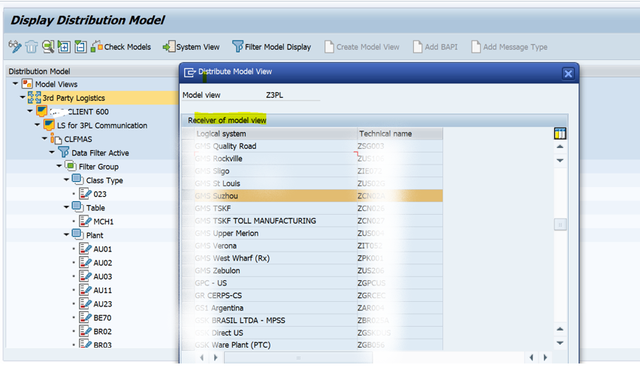The width and height of the screenshot is (640, 368).
Task: Click Add Message Type button
Action: click(x=509, y=47)
